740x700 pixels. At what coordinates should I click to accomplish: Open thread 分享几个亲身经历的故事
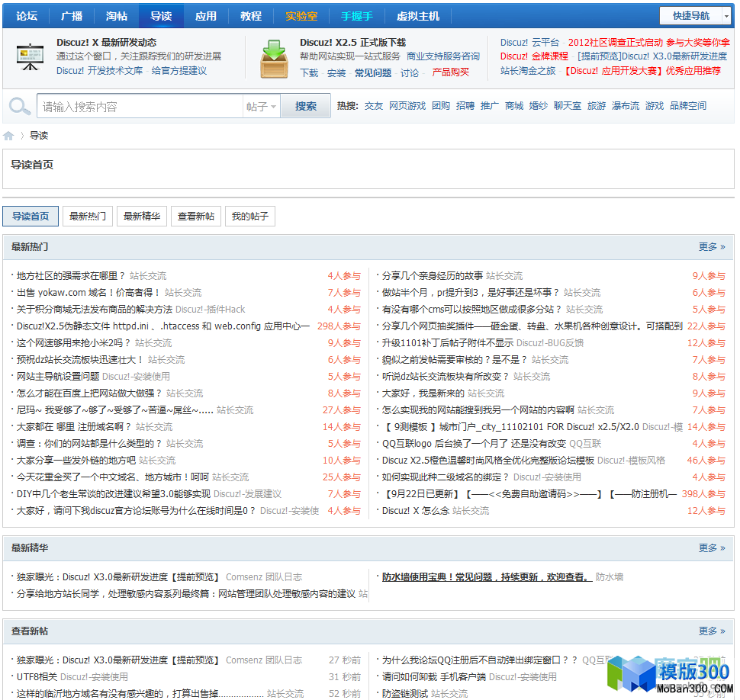pos(433,276)
